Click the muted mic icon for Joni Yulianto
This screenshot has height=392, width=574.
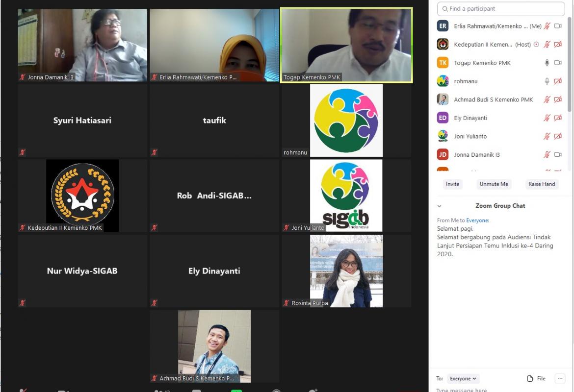pyautogui.click(x=547, y=136)
